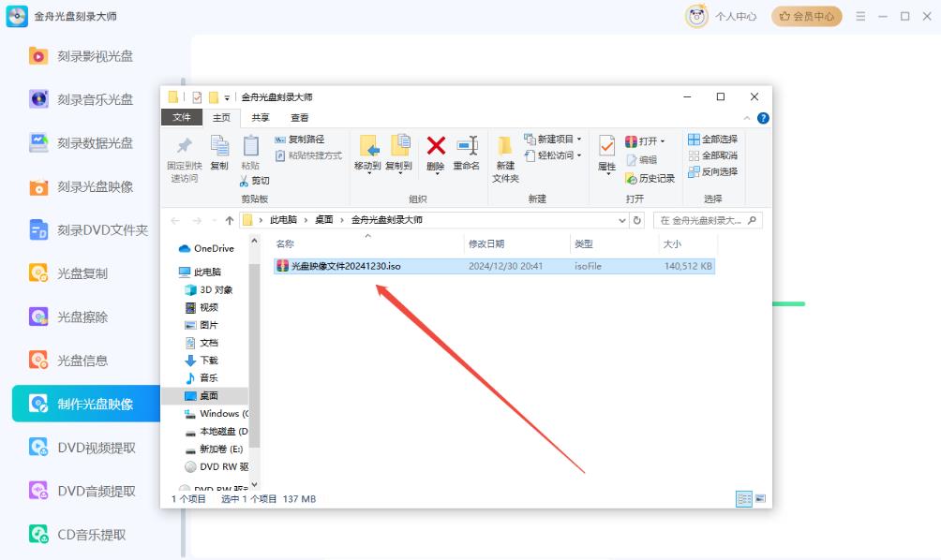Click 粘贴快捷方式 in ribbon

pos(308,155)
